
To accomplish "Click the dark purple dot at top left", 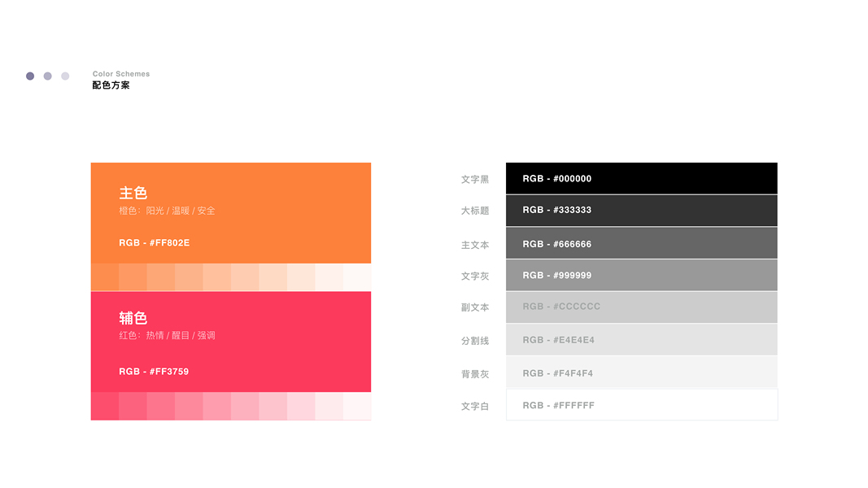I will click(x=30, y=76).
